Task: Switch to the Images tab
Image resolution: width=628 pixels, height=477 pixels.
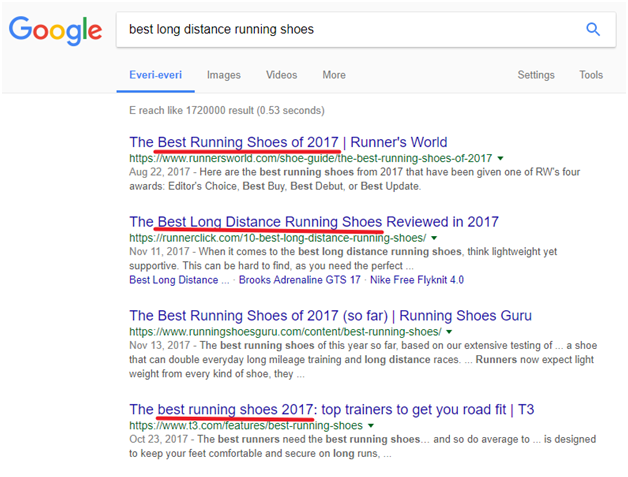Action: point(223,75)
